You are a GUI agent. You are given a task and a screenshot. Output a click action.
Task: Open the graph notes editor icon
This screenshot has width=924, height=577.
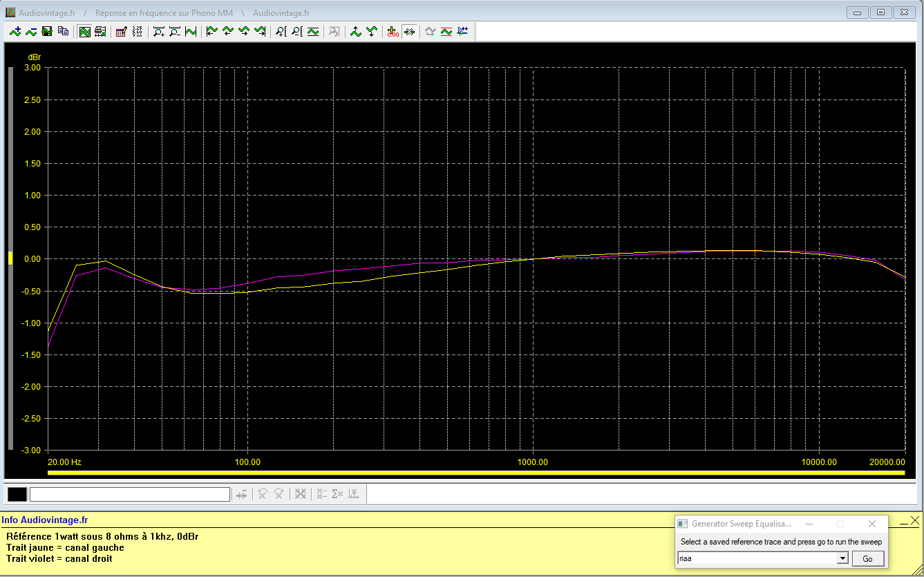point(121,31)
